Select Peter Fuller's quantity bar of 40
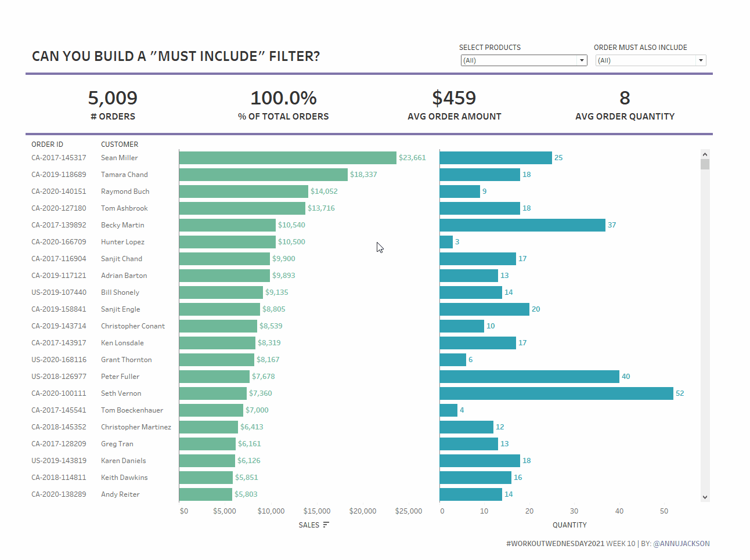The image size is (750, 560). (529, 377)
